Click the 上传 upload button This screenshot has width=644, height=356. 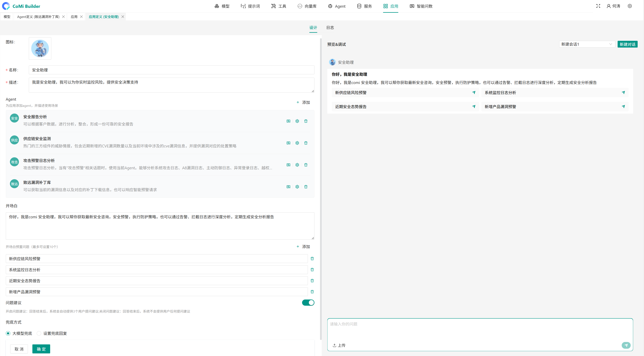[x=339, y=346]
